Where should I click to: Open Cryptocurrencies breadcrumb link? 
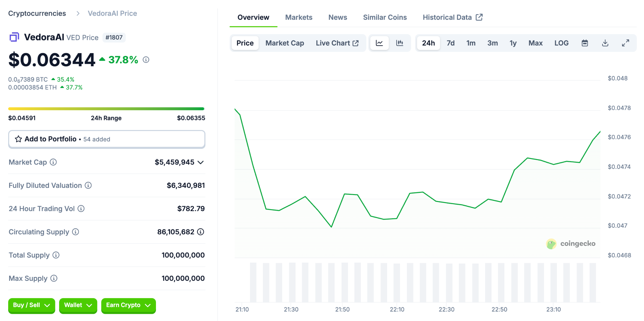[37, 14]
